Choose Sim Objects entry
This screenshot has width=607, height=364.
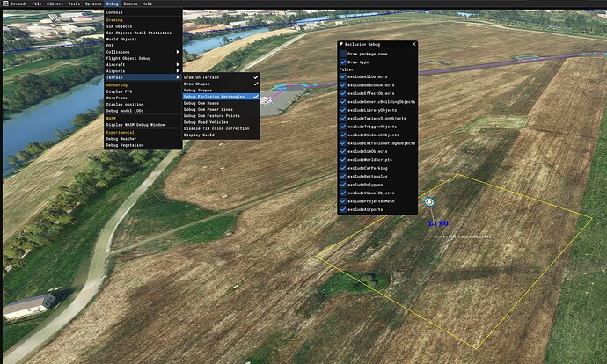pos(143,26)
